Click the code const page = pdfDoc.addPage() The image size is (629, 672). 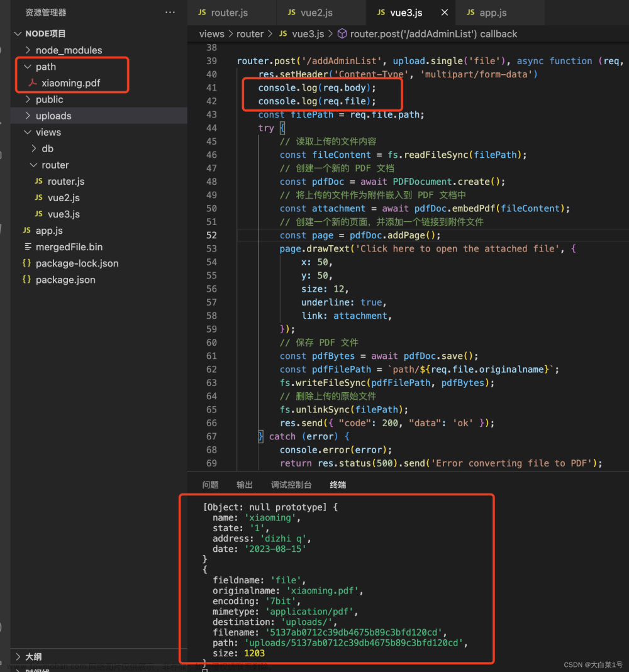pos(360,235)
